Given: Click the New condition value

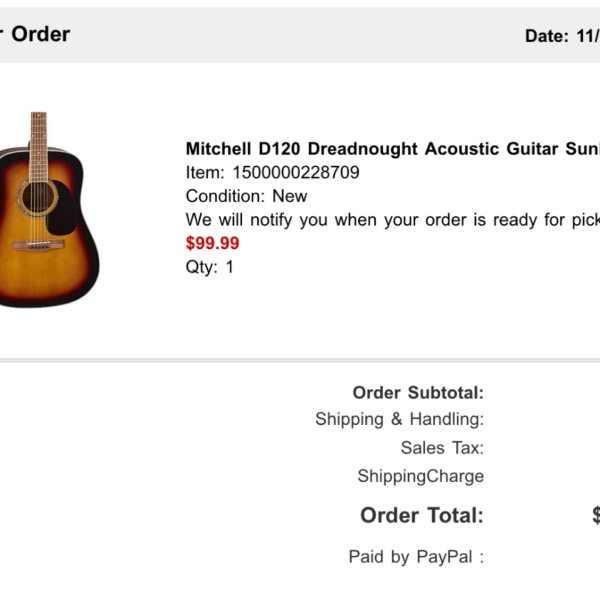Looking at the screenshot, I should click(x=290, y=196).
